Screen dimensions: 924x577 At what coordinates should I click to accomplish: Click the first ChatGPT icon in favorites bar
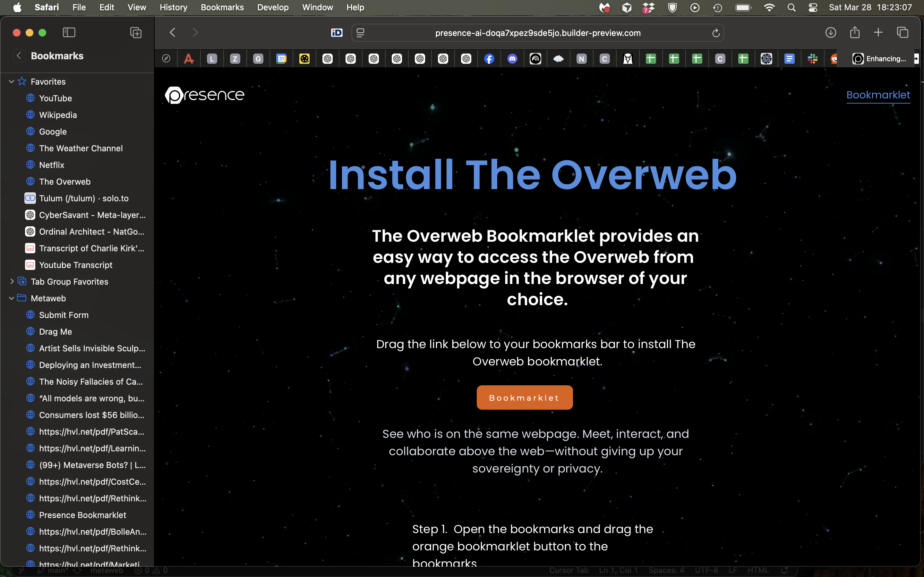pyautogui.click(x=327, y=58)
